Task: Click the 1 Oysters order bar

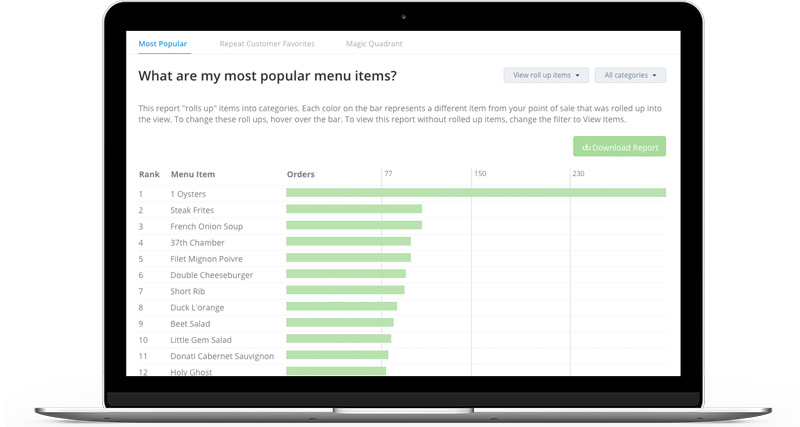Action: 476,193
